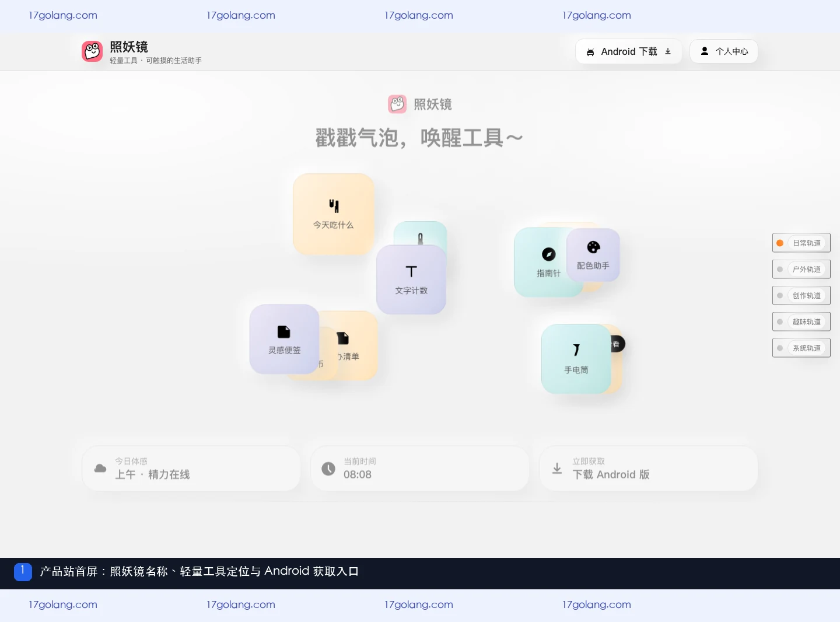This screenshot has height=622, width=840.
Task: Click the 08:08 current time card
Action: click(x=420, y=469)
